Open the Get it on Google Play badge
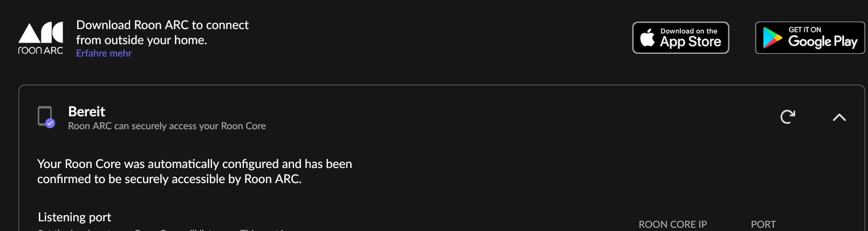The width and height of the screenshot is (868, 231). pyautogui.click(x=810, y=38)
